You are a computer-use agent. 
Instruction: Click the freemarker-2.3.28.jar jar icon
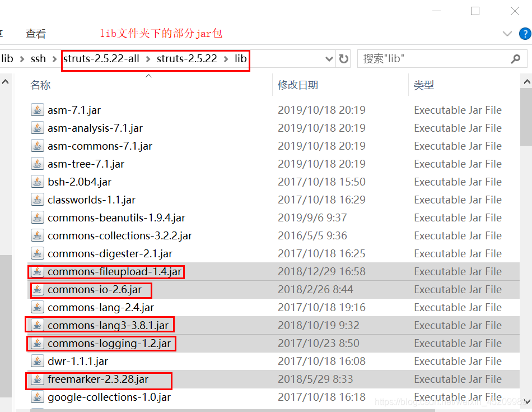click(37, 379)
